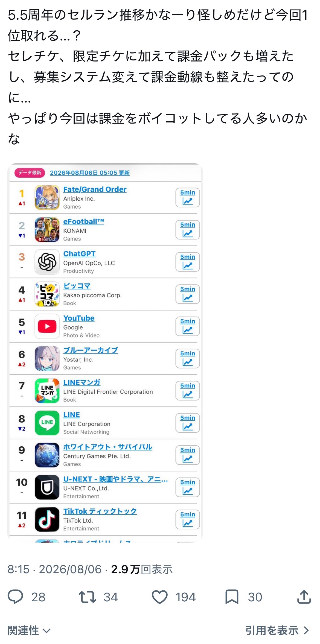Open the embedded ranking screenshot image
Screen dimensions: 320x644
[105, 352]
